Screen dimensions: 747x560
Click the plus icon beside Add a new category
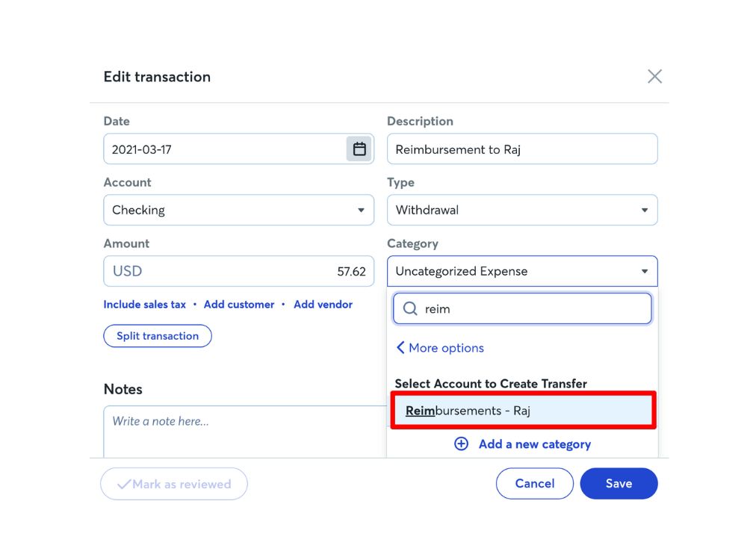click(461, 444)
